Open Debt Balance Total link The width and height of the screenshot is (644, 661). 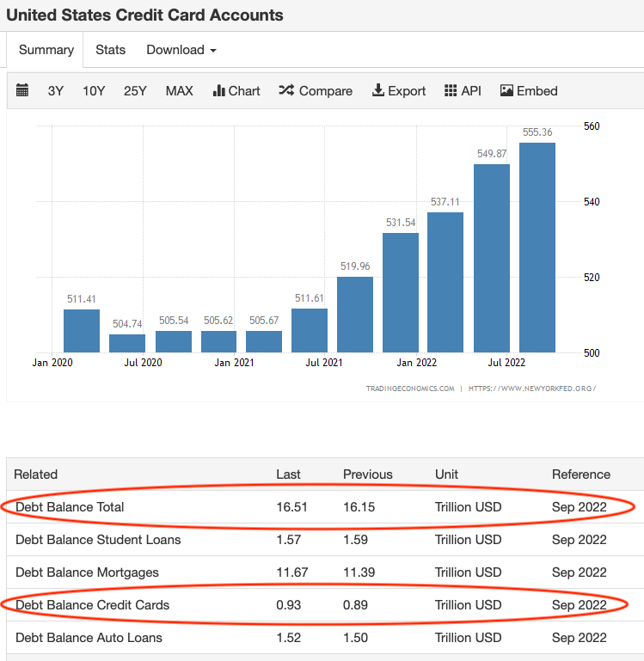pos(70,507)
